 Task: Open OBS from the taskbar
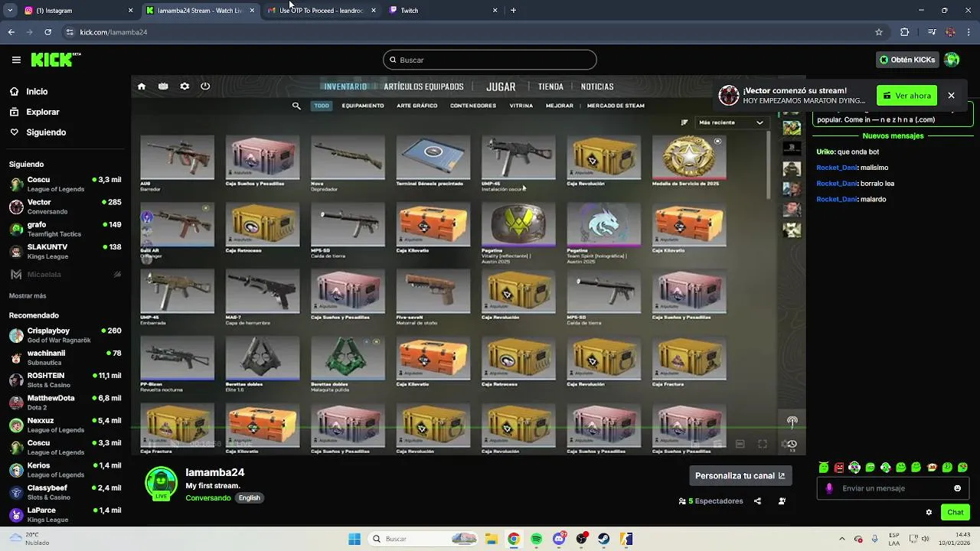581,539
